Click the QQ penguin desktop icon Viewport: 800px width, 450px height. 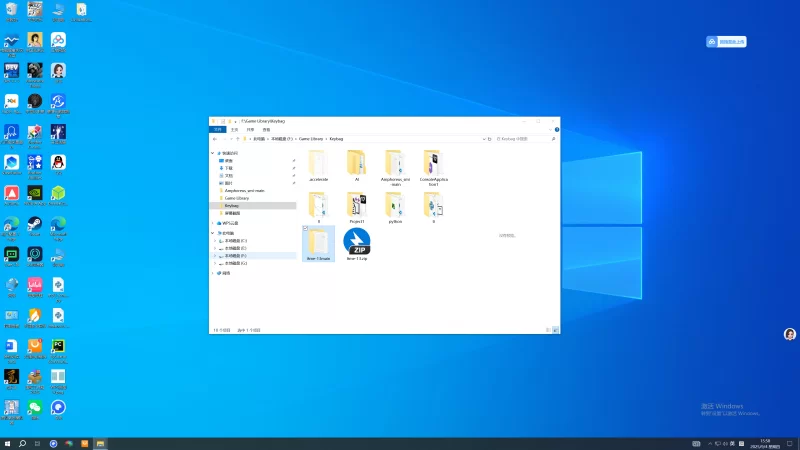coord(59,162)
